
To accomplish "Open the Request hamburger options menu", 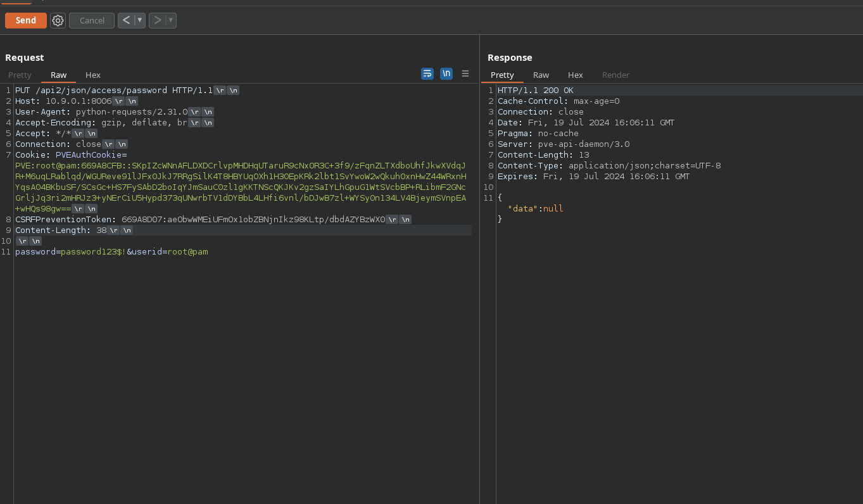I will tap(465, 73).
